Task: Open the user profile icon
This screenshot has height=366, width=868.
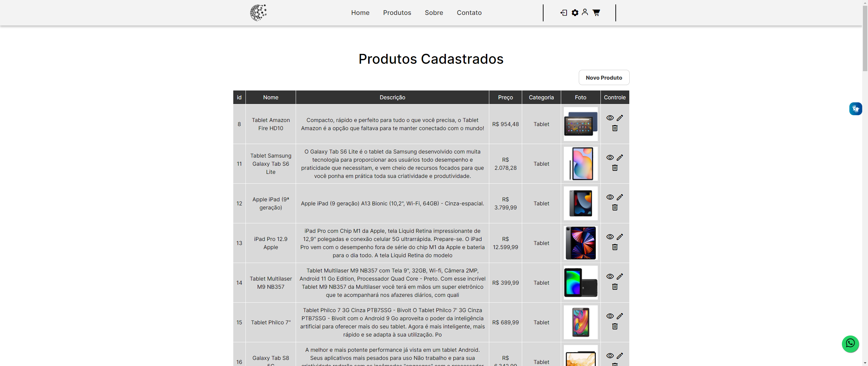Action: (585, 12)
